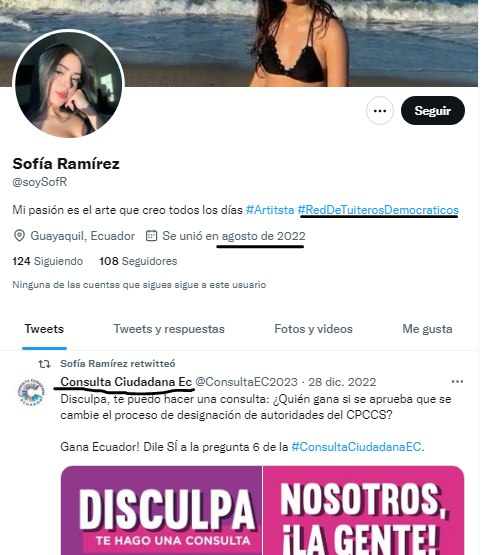The height and width of the screenshot is (555, 488).
Task: Open the tweet's three-dot more menu
Action: (457, 382)
